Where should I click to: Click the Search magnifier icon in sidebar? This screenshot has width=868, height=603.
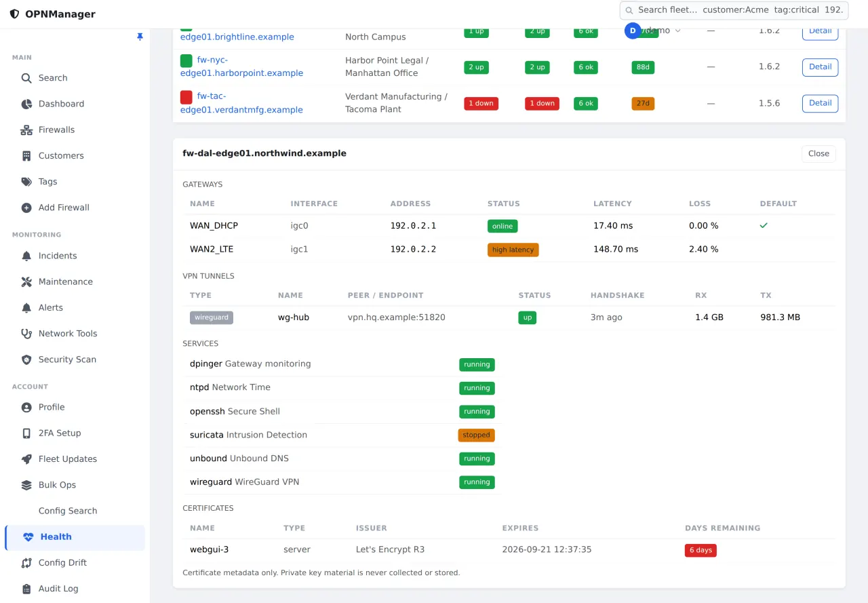(x=26, y=78)
